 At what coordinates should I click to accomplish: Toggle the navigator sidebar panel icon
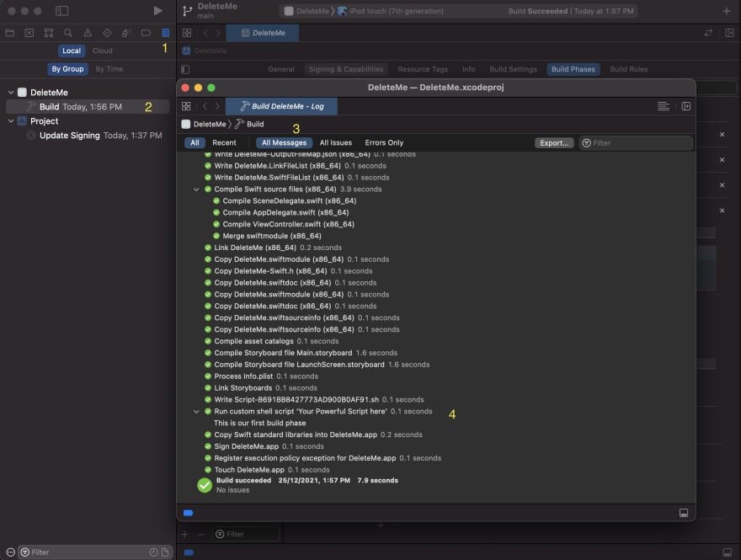tap(62, 10)
